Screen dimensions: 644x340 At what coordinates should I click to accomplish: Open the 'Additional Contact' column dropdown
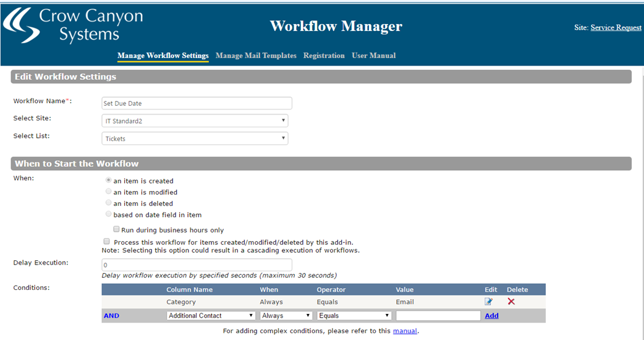[x=211, y=315]
